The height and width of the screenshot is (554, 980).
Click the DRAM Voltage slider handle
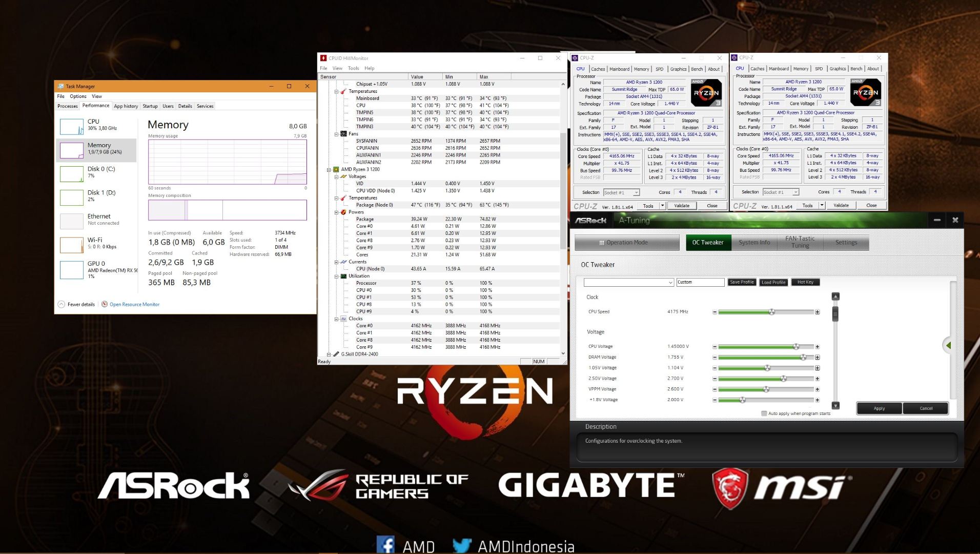(803, 358)
